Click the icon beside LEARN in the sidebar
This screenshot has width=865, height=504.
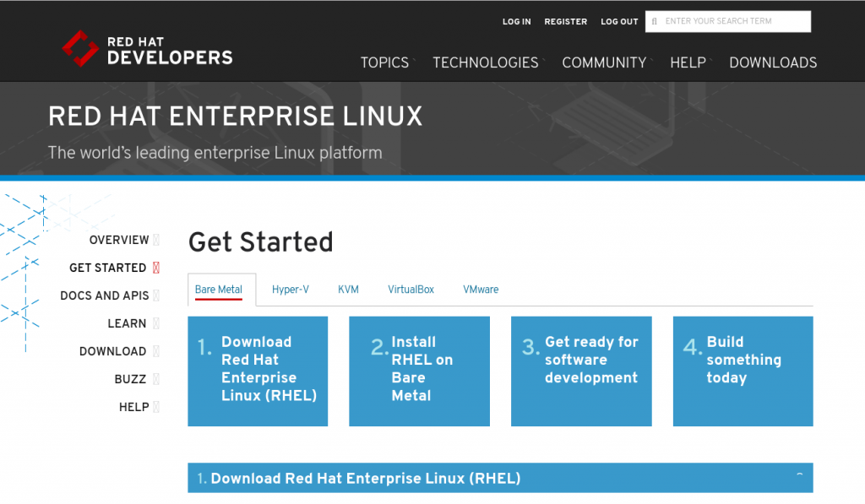tap(157, 323)
